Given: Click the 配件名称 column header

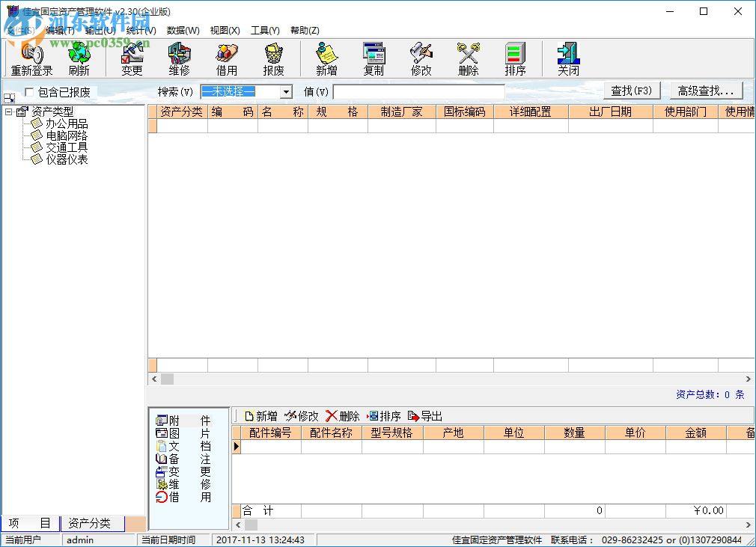Looking at the screenshot, I should (332, 433).
